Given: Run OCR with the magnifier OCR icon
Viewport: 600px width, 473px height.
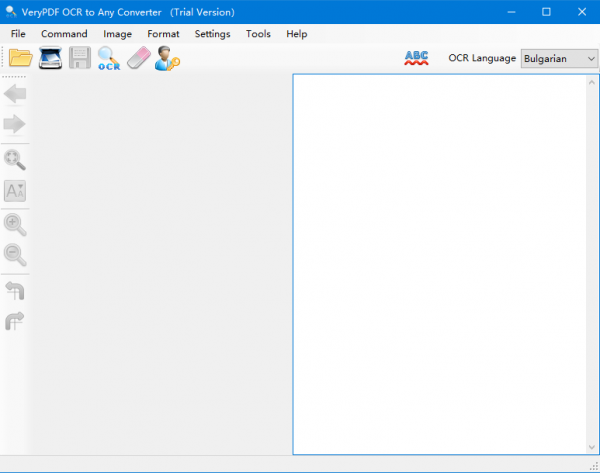Looking at the screenshot, I should tap(109, 58).
